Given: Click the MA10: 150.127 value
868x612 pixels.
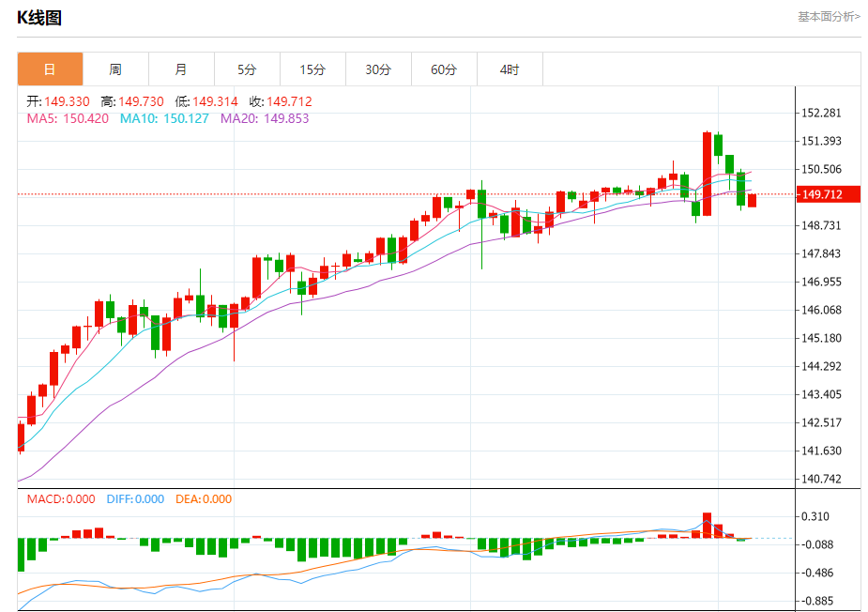Looking at the screenshot, I should tap(164, 118).
